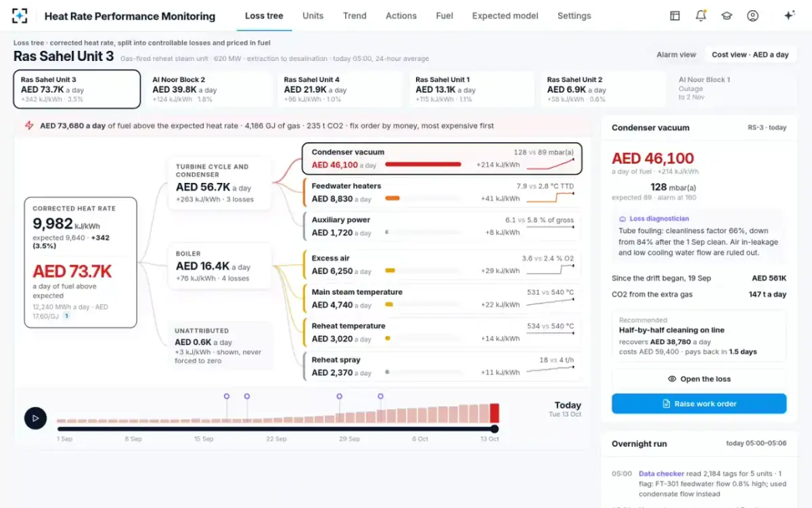Click the Overnight run heading
Viewport: 812px width, 508px height.
(x=639, y=444)
